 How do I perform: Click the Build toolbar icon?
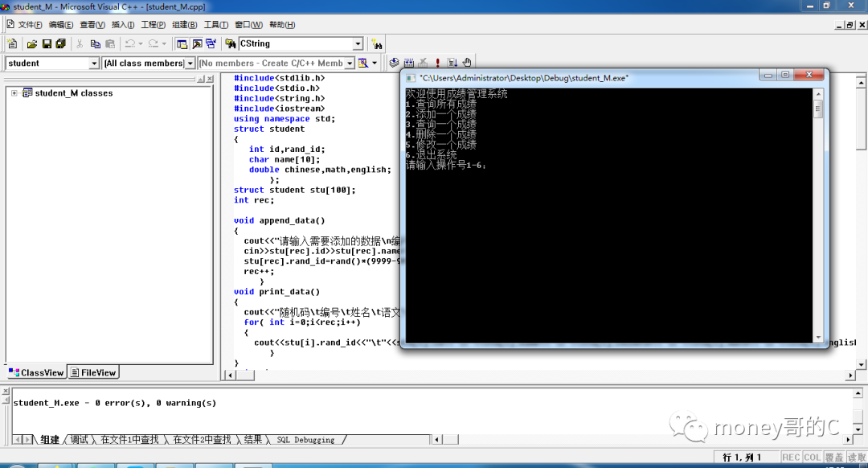tap(408, 64)
